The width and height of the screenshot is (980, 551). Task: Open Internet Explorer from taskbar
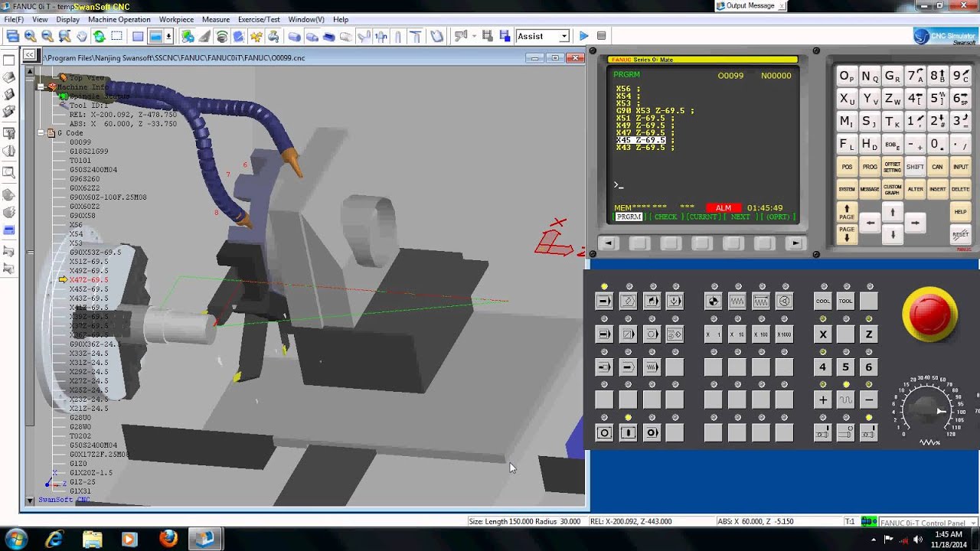click(x=54, y=539)
